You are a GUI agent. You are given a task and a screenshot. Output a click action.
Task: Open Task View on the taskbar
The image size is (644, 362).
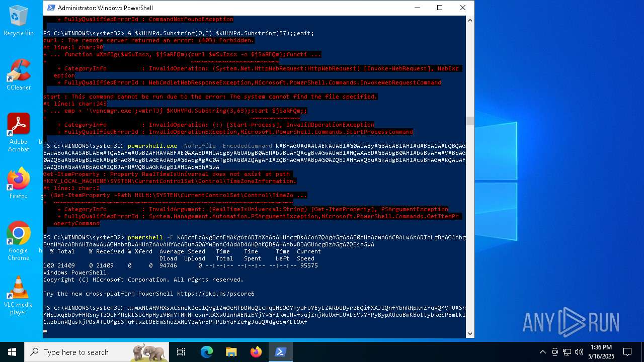pyautogui.click(x=181, y=352)
